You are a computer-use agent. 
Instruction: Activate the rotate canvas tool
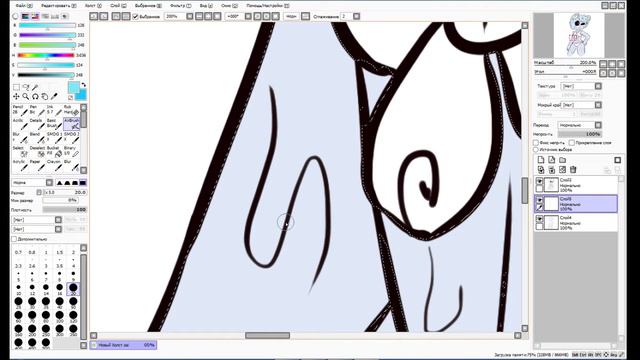point(35,97)
